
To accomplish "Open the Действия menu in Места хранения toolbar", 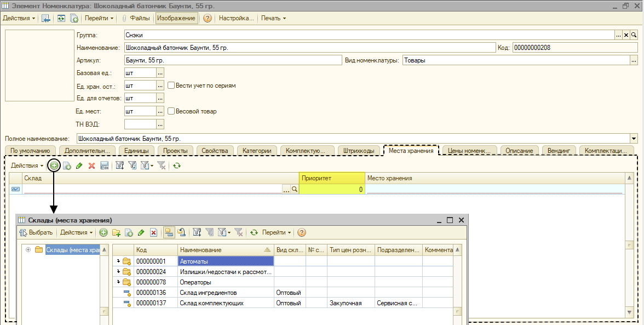I will click(27, 166).
